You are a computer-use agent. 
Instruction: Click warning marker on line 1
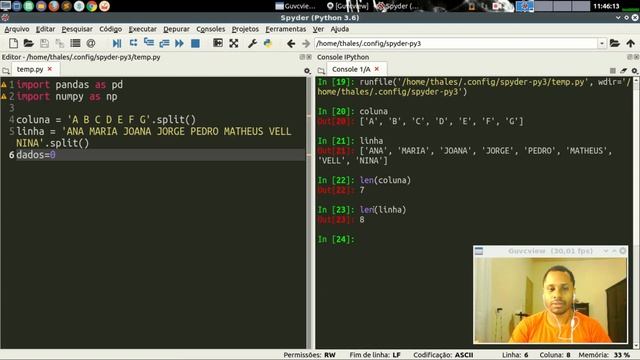point(4,85)
